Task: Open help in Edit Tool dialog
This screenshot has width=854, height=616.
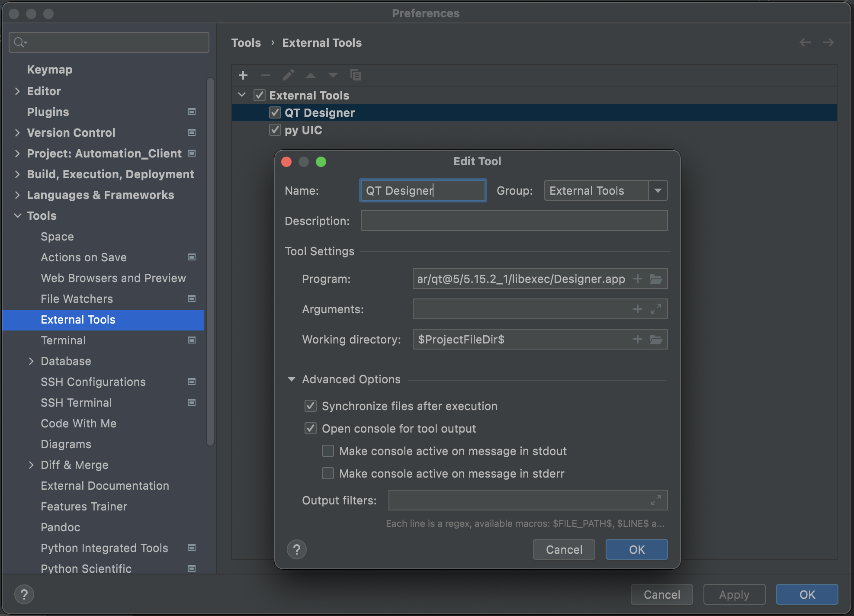Action: 297,549
